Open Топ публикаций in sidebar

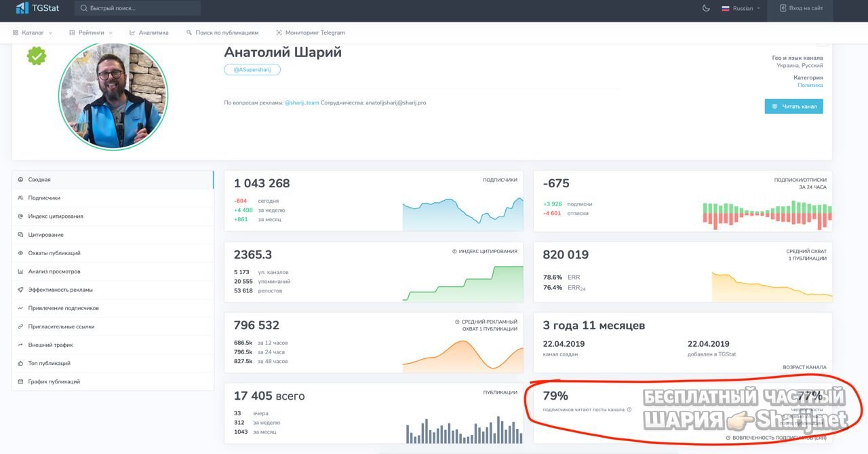click(113, 363)
